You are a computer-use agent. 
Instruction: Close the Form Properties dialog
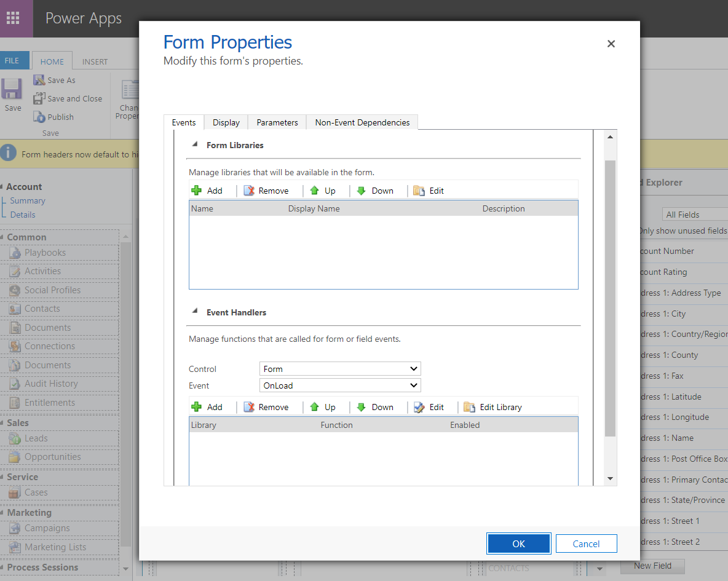(611, 44)
